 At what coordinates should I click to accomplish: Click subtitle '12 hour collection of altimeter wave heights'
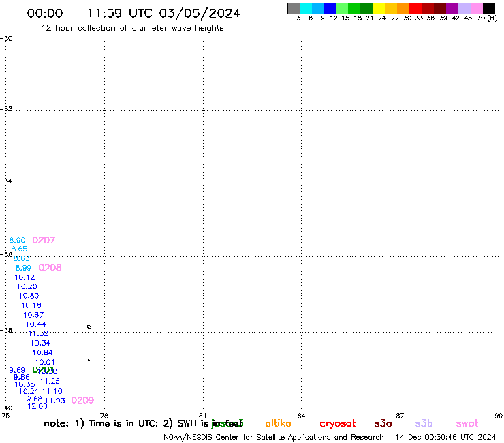[x=132, y=28]
